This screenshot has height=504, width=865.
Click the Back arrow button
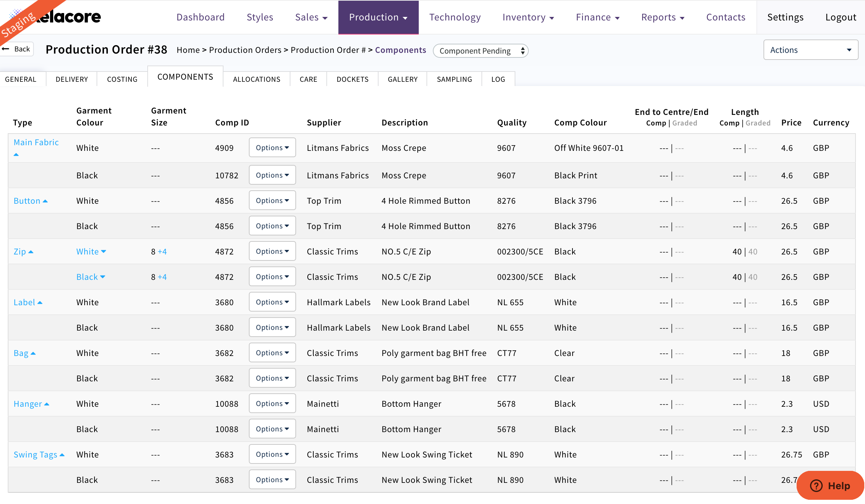17,49
